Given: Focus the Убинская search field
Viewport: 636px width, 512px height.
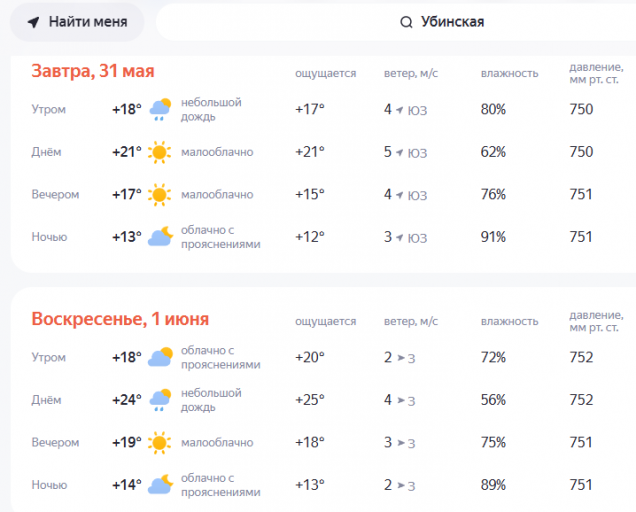Looking at the screenshot, I should tap(396, 22).
